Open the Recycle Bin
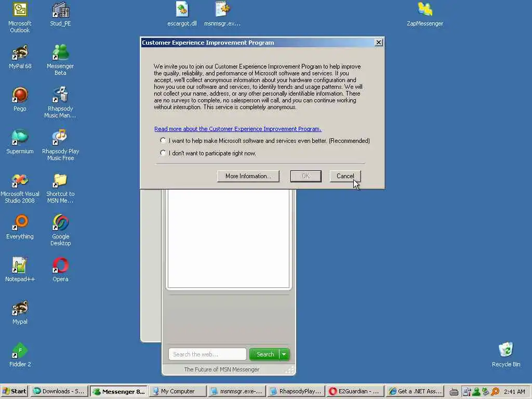 pos(506,355)
